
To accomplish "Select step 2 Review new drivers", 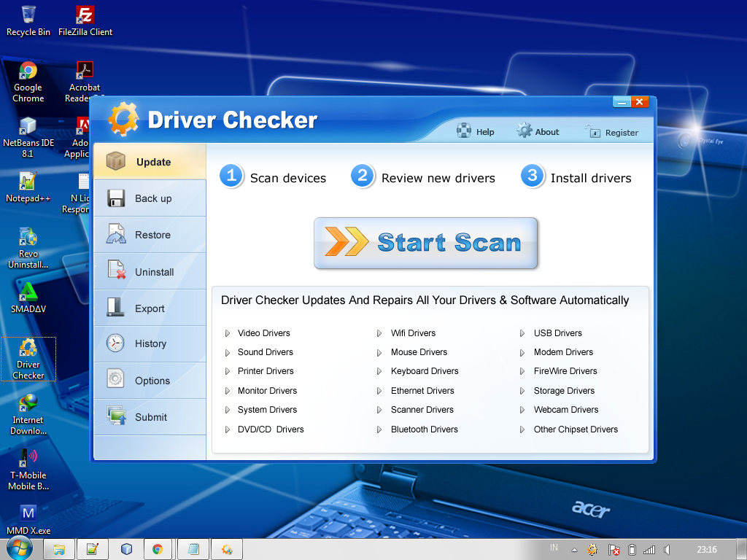I will [x=363, y=176].
